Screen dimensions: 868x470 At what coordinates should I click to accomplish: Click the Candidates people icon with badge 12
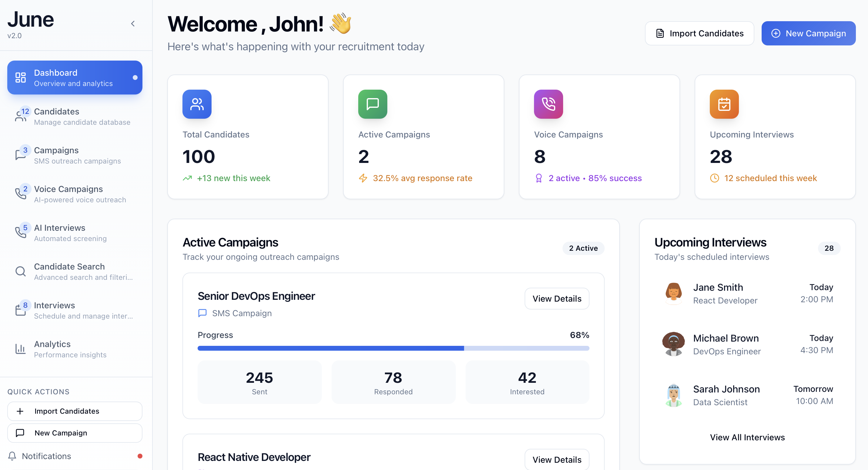pos(21,117)
